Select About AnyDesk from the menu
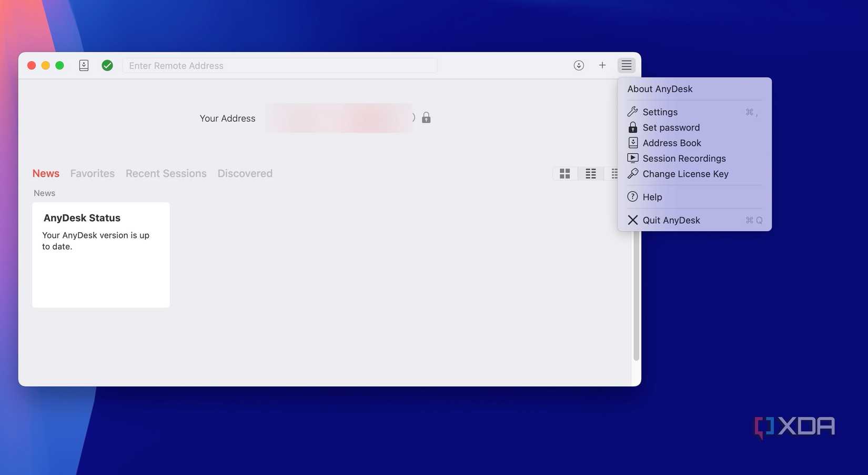The width and height of the screenshot is (868, 475). click(x=660, y=88)
